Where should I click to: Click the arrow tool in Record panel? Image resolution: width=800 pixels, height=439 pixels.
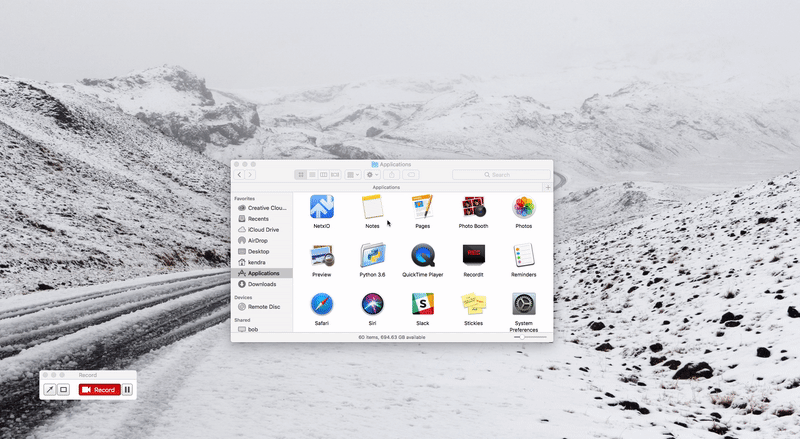coord(49,389)
